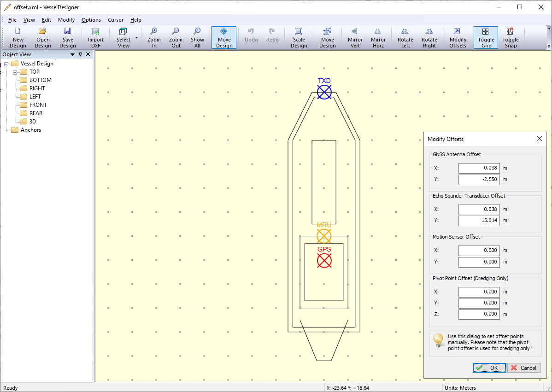
Task: Click the Save Design icon
Action: [x=67, y=37]
